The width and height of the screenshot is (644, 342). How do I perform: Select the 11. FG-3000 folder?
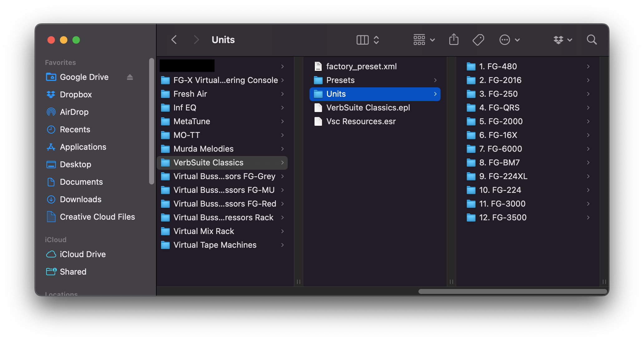[528, 204]
